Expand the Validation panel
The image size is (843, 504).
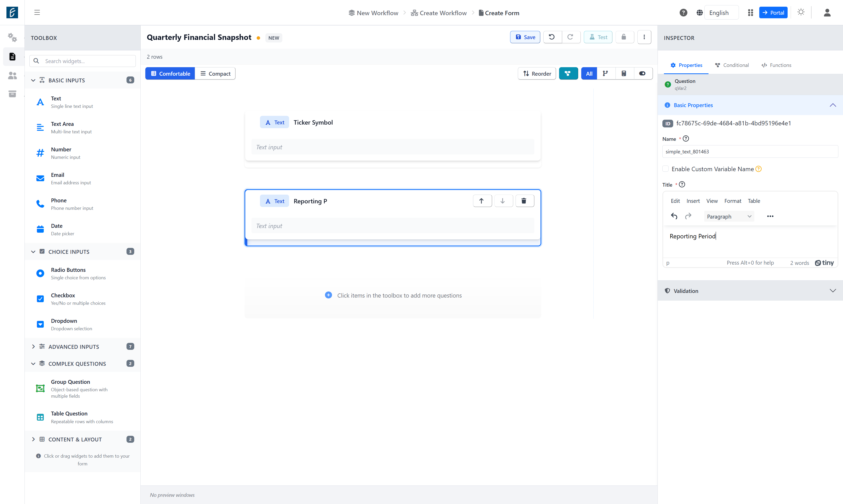[750, 291]
